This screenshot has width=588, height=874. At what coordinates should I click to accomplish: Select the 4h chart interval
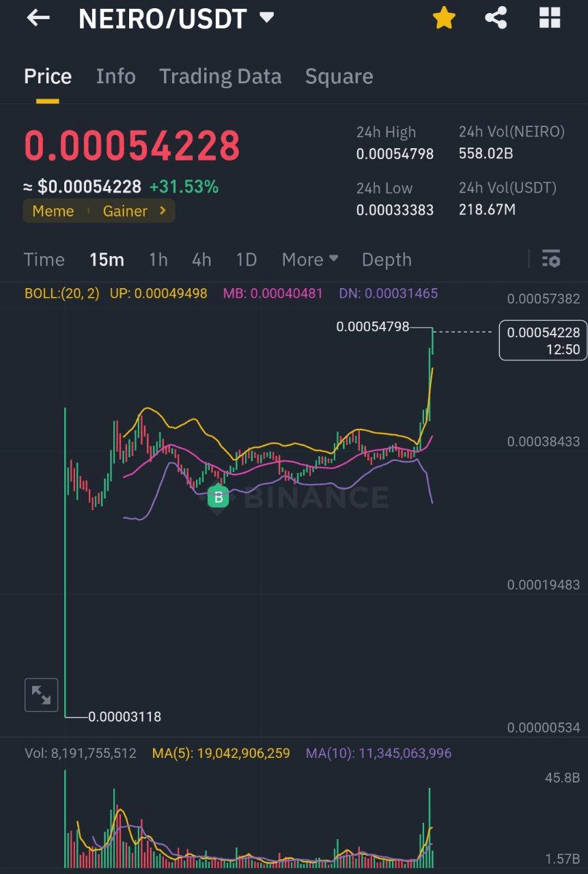click(x=201, y=259)
